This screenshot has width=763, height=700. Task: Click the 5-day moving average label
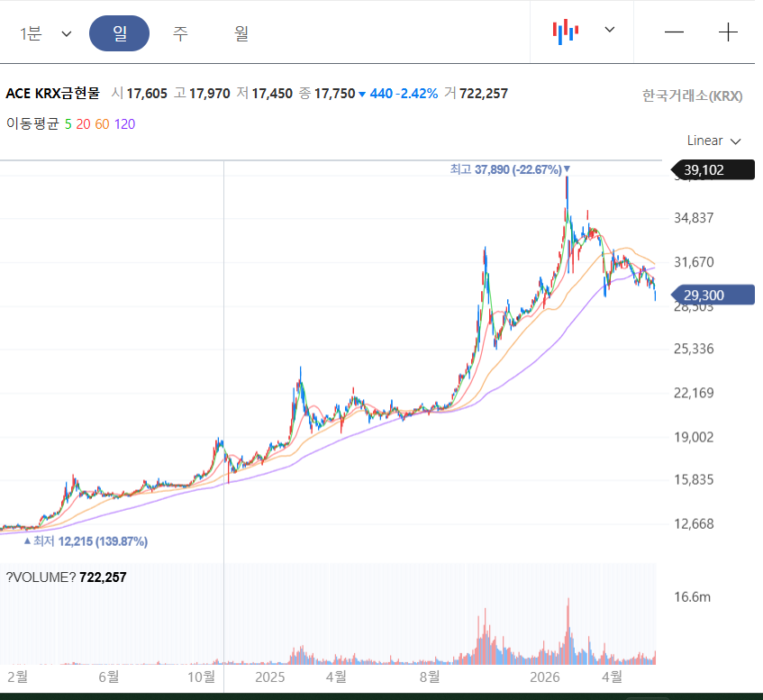click(68, 124)
